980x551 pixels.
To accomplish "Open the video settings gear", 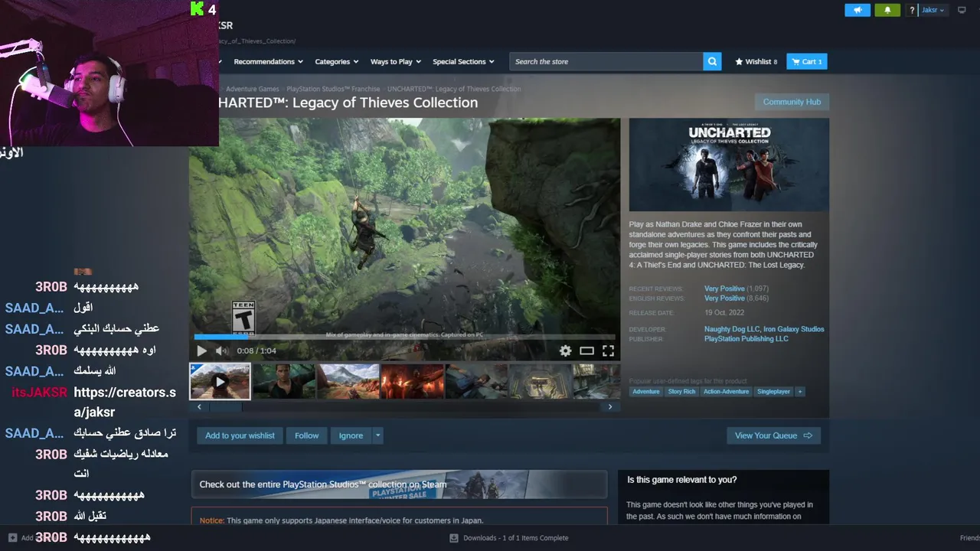I will click(565, 350).
